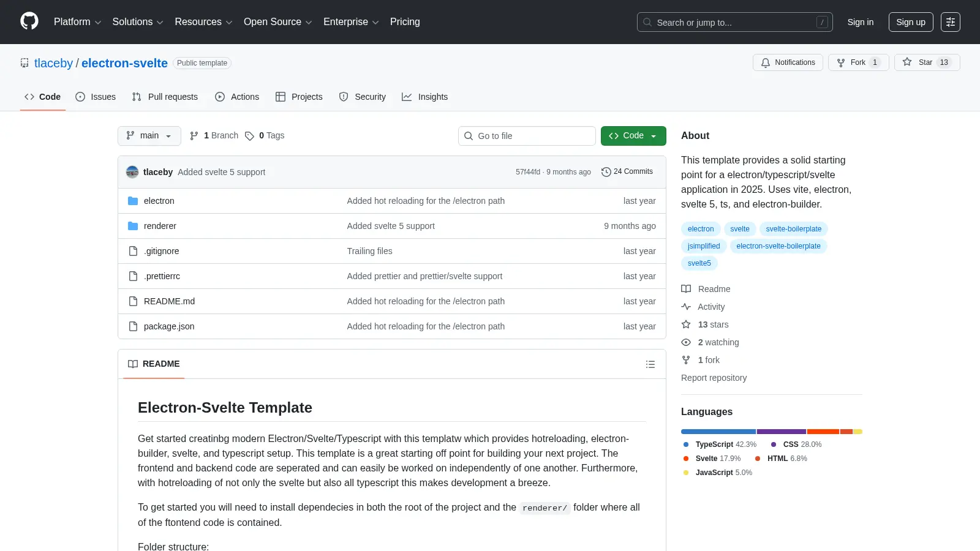Open tlaceby avatar in the commit row
Screen dimensions: 980x551
(x=132, y=172)
